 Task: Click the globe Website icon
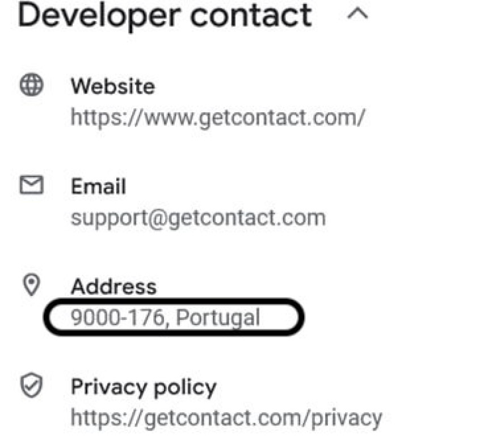coord(31,86)
